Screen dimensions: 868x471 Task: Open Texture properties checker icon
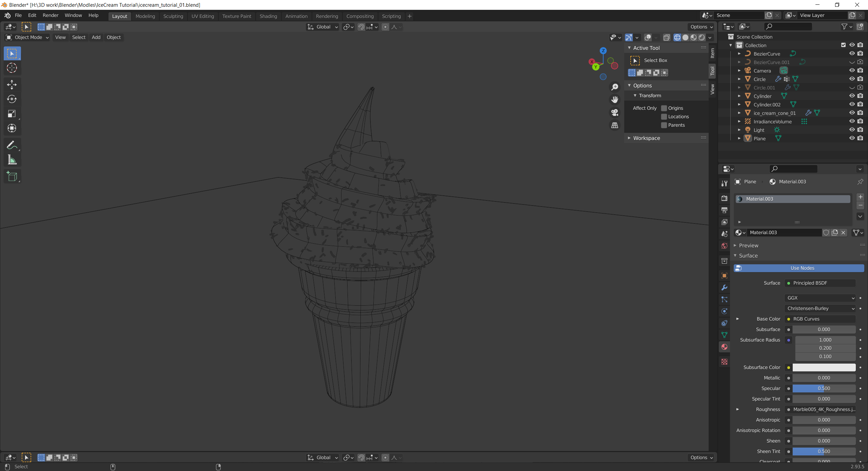pyautogui.click(x=725, y=362)
